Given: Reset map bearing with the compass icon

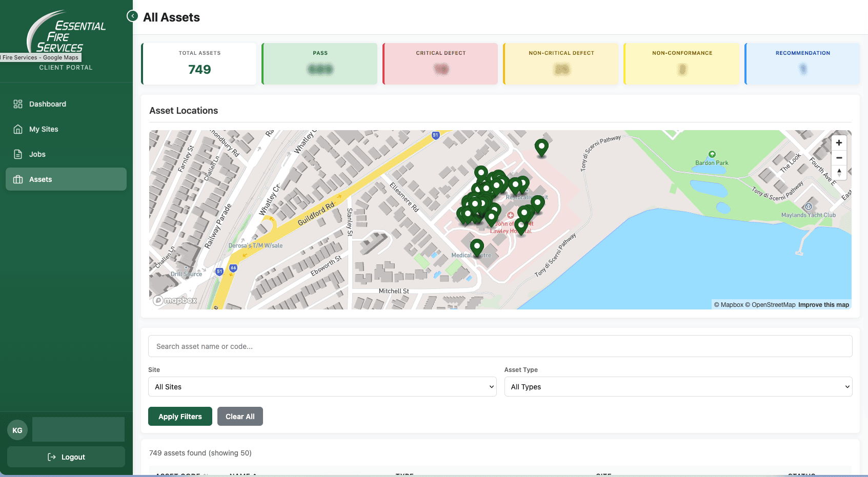Looking at the screenshot, I should point(840,173).
